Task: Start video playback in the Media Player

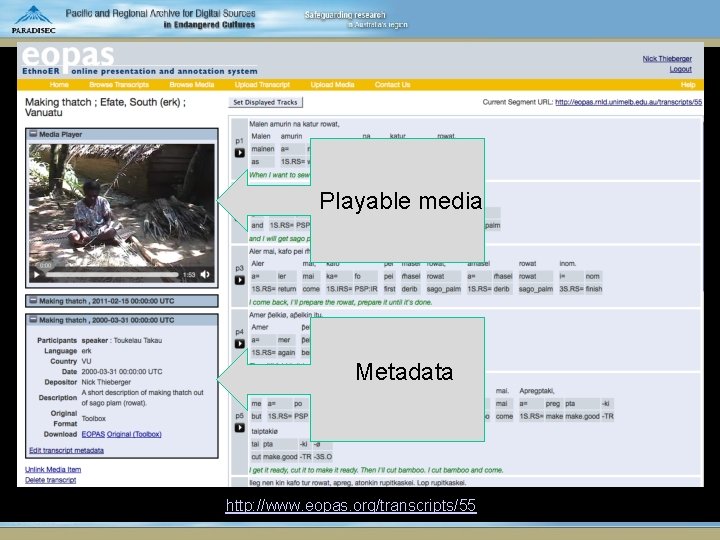Action: click(37, 275)
